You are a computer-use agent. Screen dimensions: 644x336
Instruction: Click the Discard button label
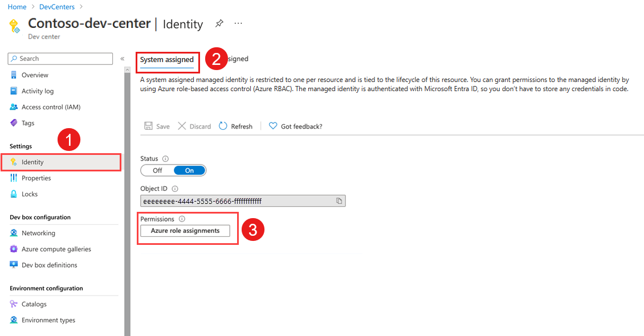click(x=201, y=126)
